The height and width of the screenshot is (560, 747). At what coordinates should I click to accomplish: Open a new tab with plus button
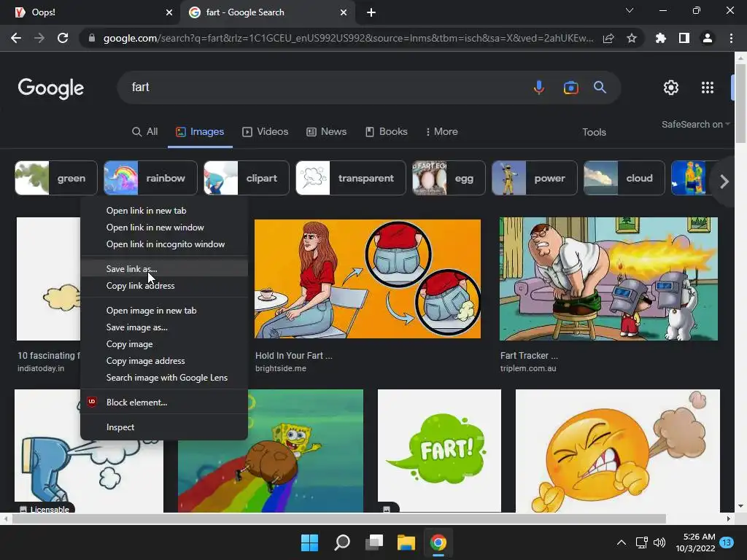pyautogui.click(x=371, y=12)
